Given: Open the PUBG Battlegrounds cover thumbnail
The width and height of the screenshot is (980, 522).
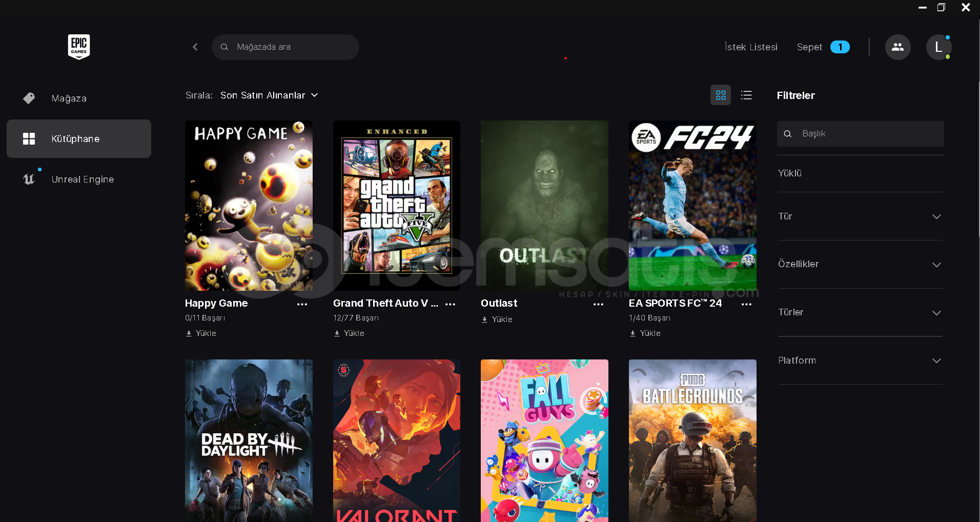Looking at the screenshot, I should click(x=692, y=440).
